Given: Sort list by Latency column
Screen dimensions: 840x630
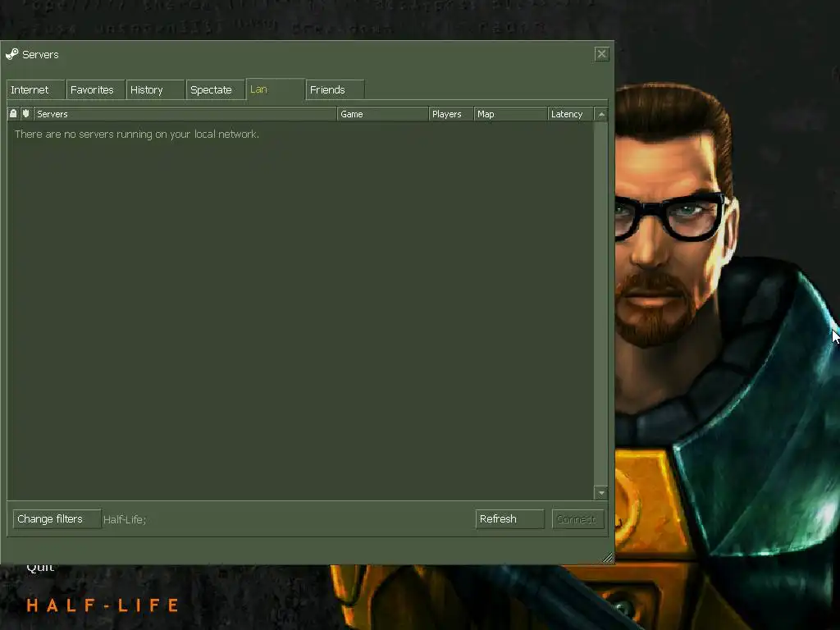Looking at the screenshot, I should coord(571,113).
